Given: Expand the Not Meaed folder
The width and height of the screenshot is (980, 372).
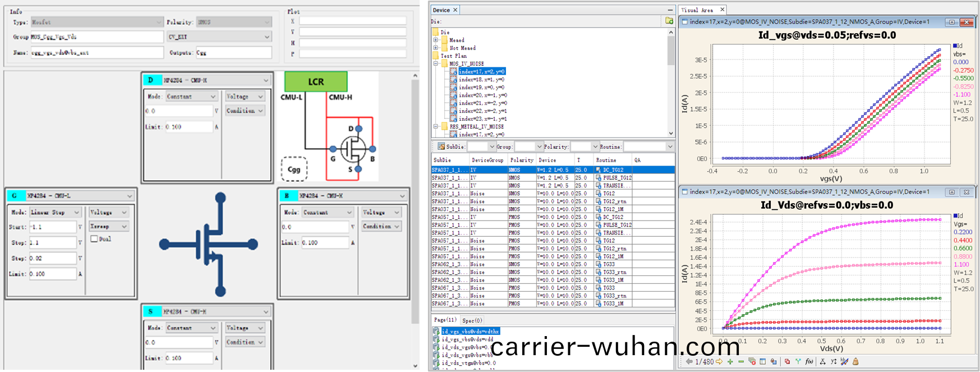Looking at the screenshot, I should pos(436,48).
